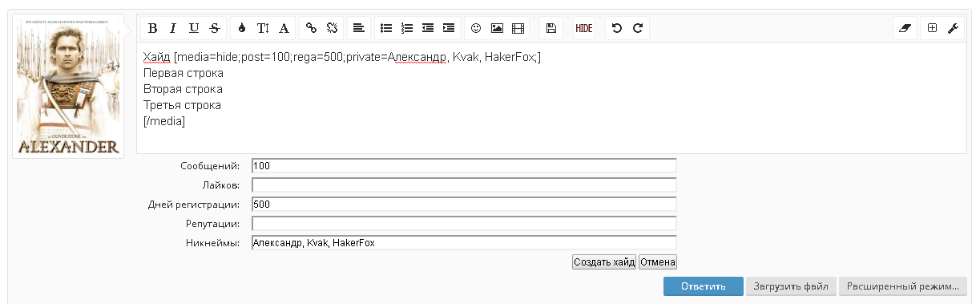
Task: Focus the Репутации input field
Action: pos(464,223)
